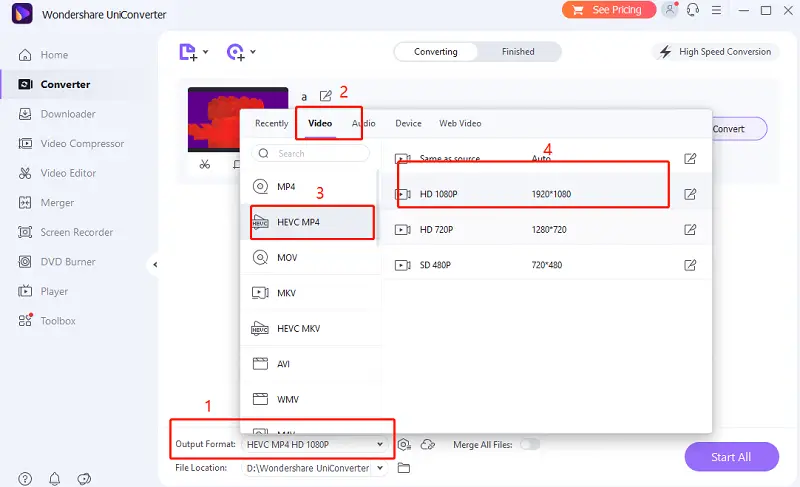Screen dimensions: 800x487
Task: Choose MP4 format from the list
Action: [310, 187]
